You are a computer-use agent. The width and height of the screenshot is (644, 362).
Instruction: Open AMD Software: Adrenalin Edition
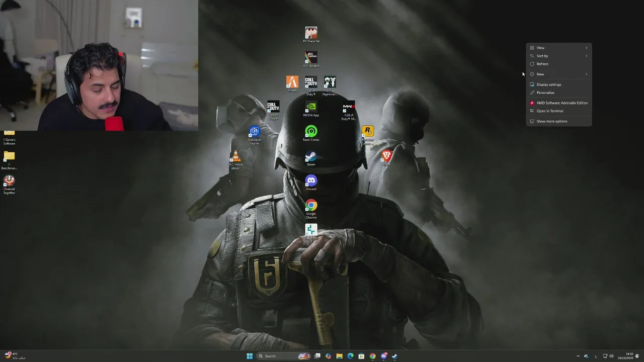(x=558, y=103)
